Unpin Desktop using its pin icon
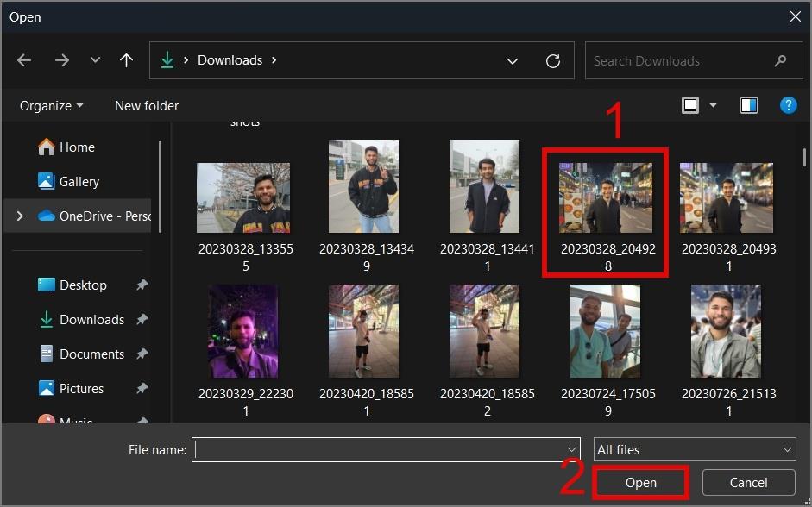 [x=142, y=285]
